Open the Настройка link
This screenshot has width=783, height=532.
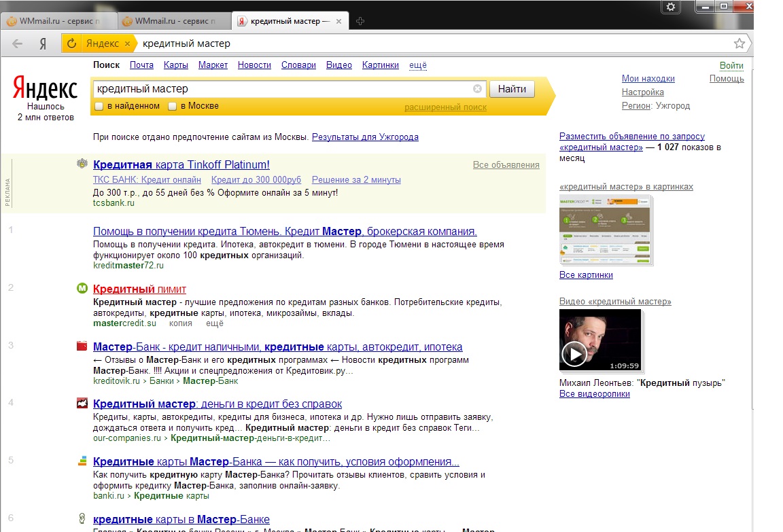coord(643,92)
